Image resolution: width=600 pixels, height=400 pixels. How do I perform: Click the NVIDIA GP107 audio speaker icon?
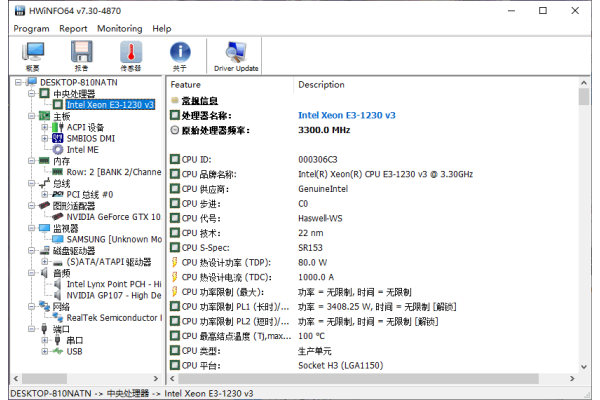tap(57, 295)
